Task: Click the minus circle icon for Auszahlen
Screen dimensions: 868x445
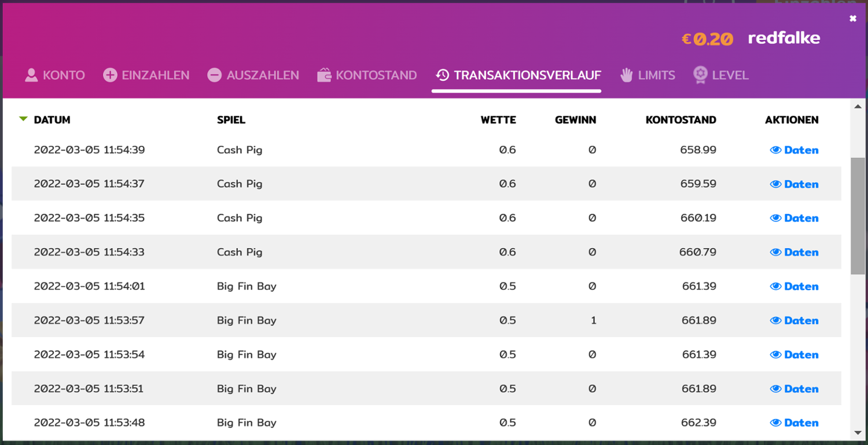Action: 215,75
